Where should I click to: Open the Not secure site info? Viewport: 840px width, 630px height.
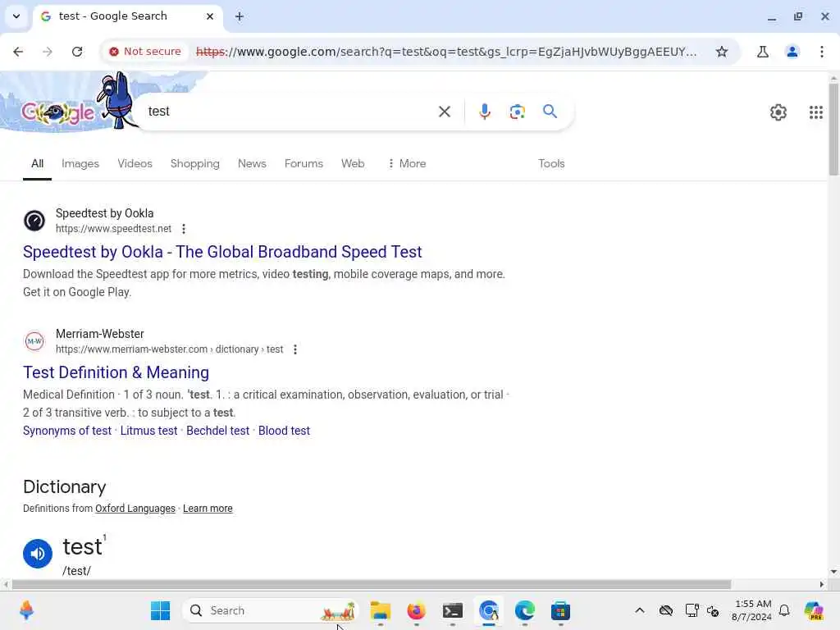tap(144, 52)
